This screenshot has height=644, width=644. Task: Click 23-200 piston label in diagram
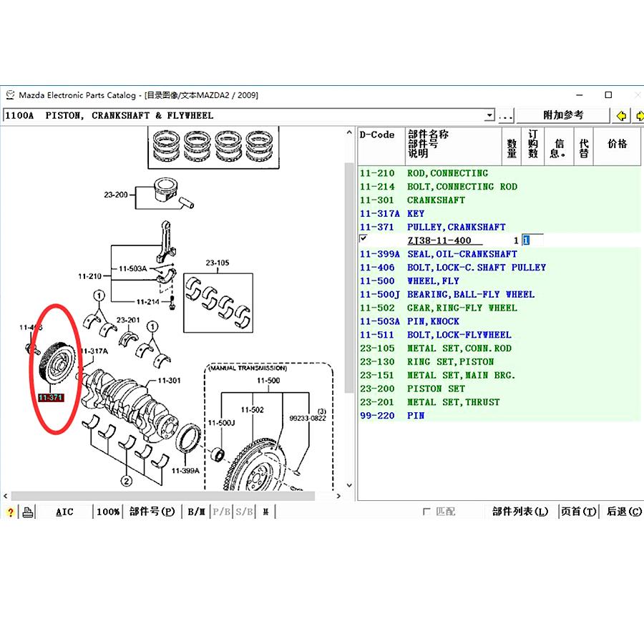pyautogui.click(x=116, y=195)
